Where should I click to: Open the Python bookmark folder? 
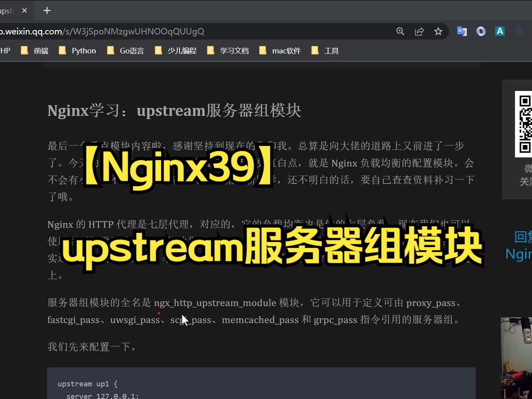(77, 51)
